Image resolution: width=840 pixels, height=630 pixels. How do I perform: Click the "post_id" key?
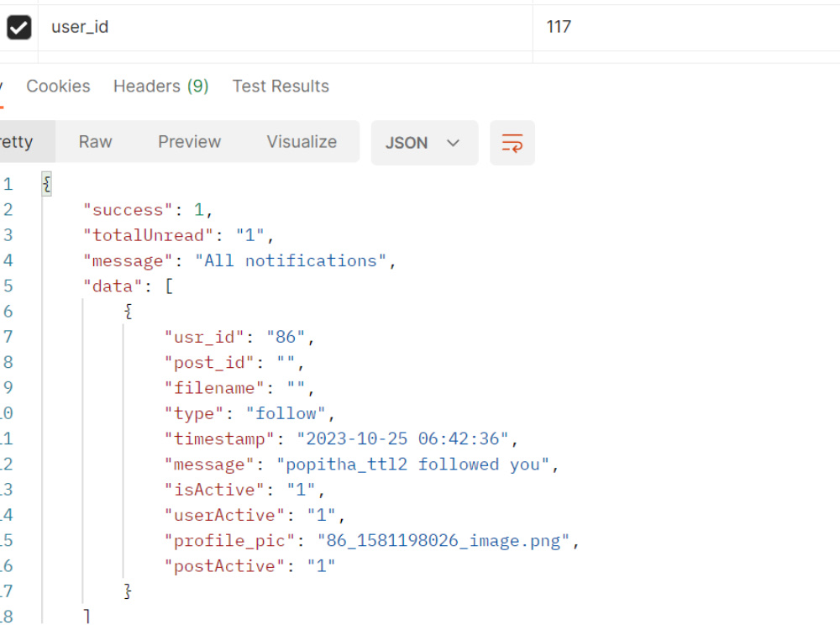point(209,363)
